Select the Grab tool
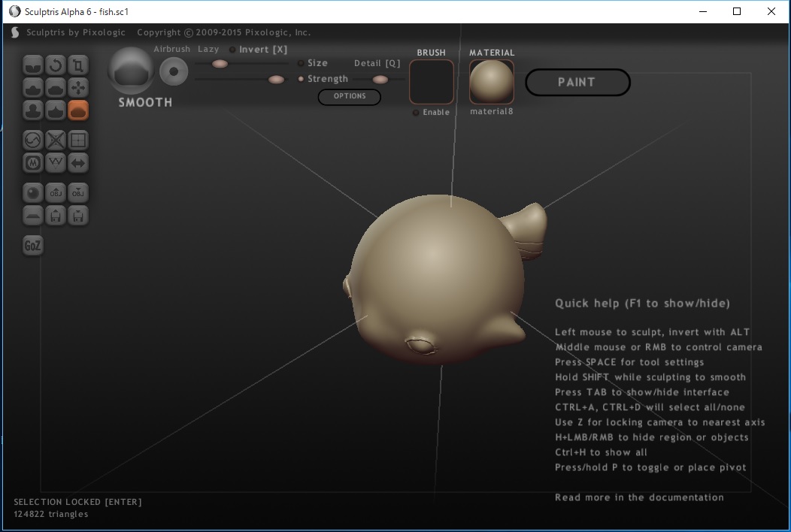The image size is (791, 532). pos(78,88)
